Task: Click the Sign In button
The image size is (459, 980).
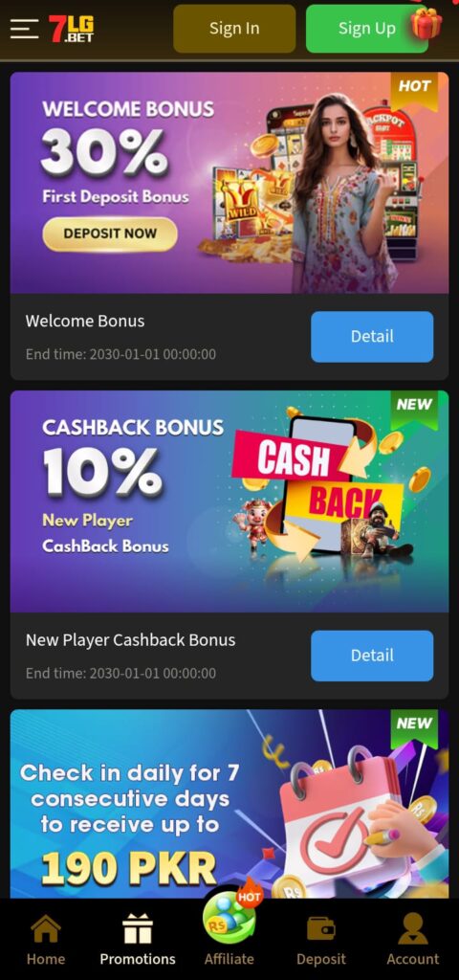Action: click(234, 29)
